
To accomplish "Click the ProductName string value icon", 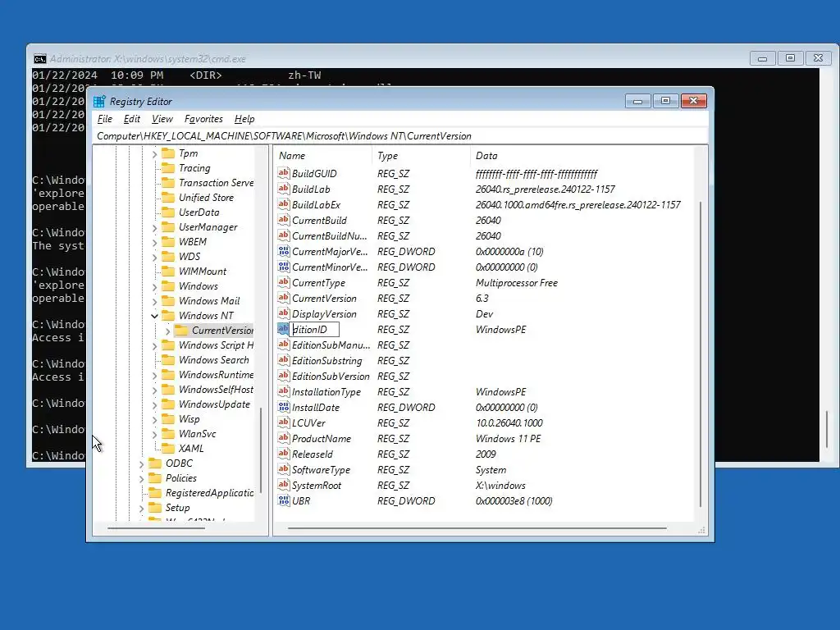I will [x=283, y=438].
